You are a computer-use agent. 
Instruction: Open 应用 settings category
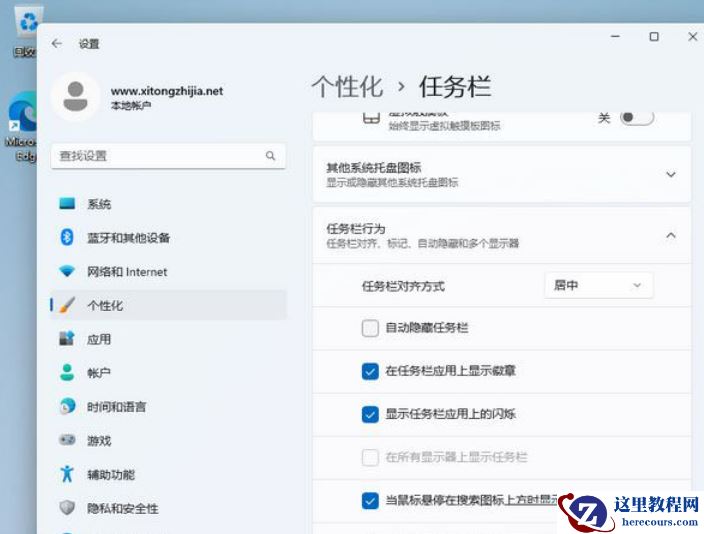pyautogui.click(x=169, y=339)
